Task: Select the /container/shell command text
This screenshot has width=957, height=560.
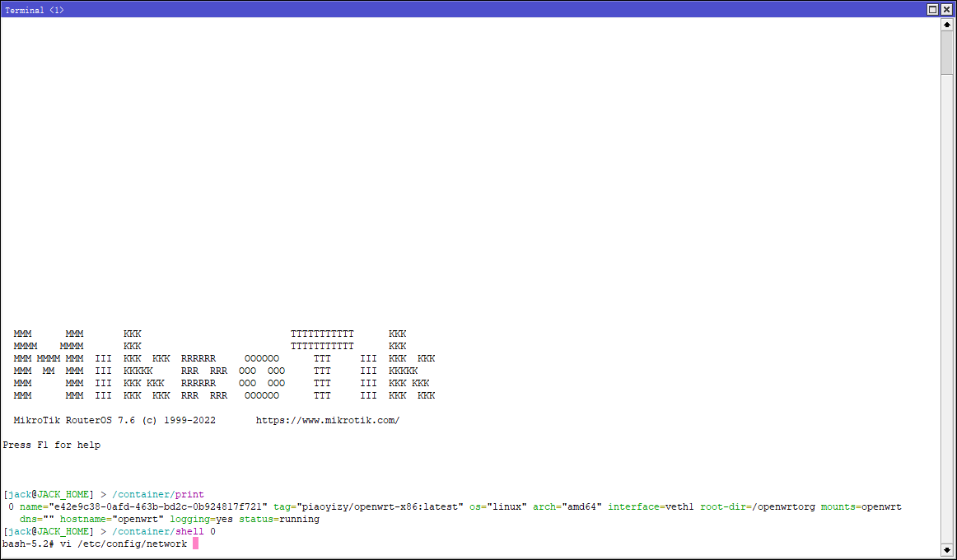Action: (157, 531)
